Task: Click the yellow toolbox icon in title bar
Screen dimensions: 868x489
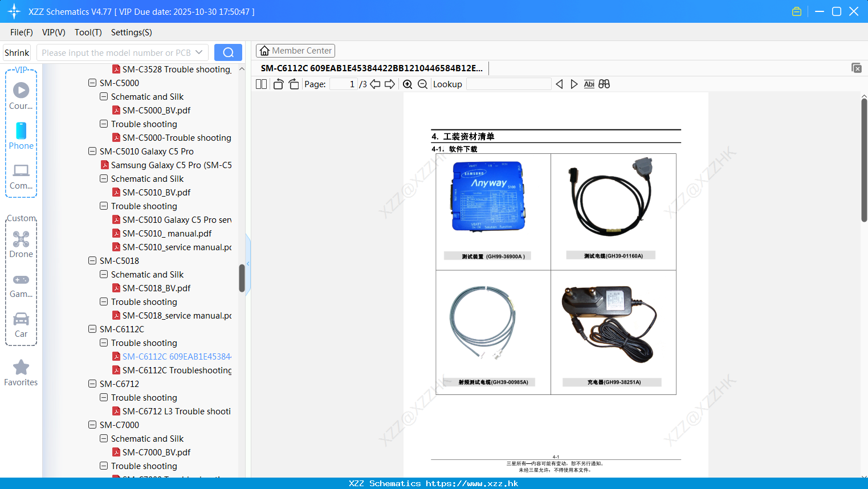Action: [797, 11]
